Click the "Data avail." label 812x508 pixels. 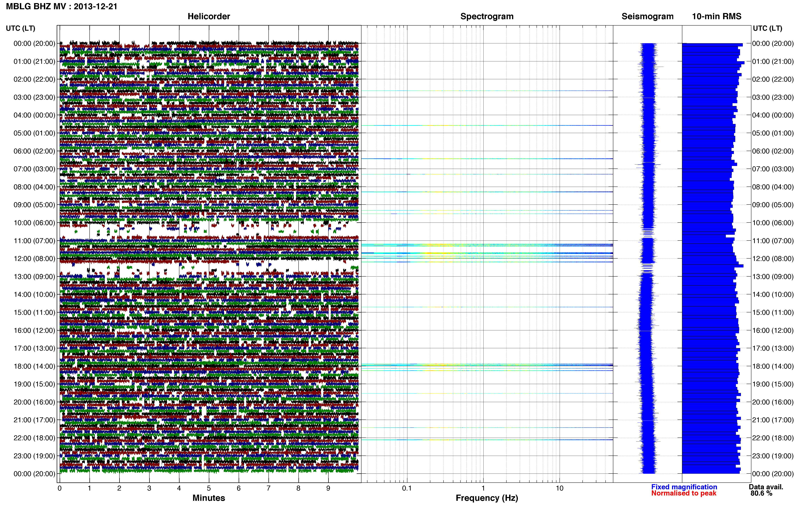point(766,487)
